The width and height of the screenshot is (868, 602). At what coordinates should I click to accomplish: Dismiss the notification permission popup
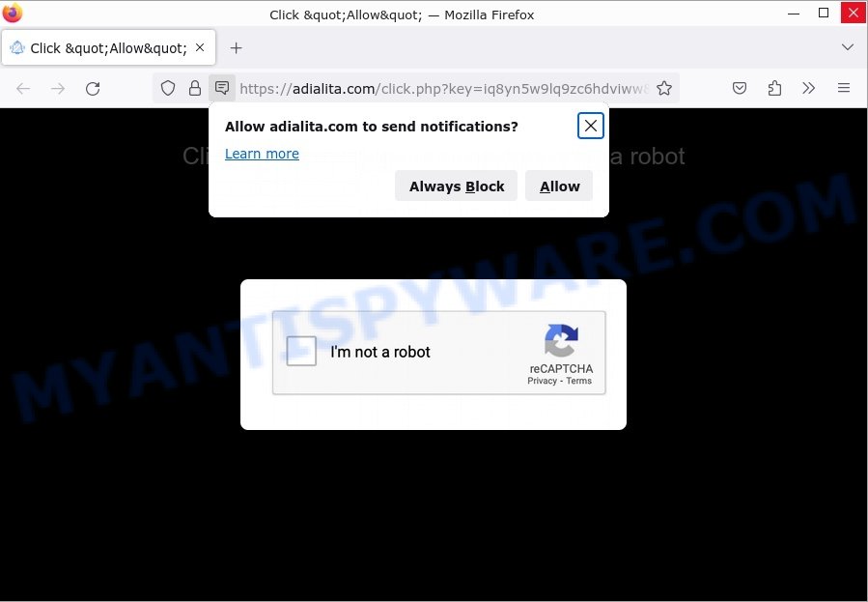pos(591,126)
